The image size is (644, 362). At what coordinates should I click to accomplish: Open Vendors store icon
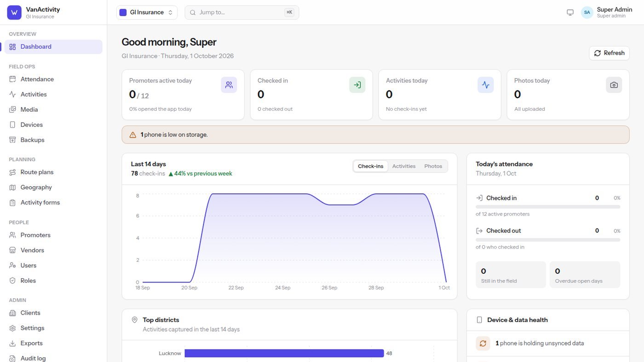(x=12, y=250)
